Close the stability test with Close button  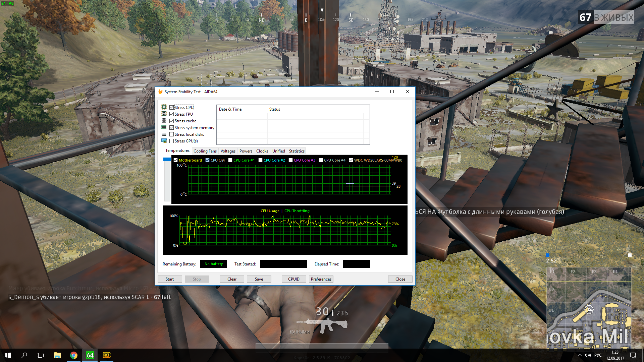coord(400,279)
